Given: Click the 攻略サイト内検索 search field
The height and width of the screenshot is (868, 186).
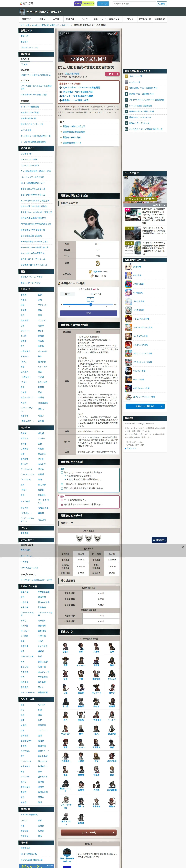Looking at the screenshot, I should tap(134, 4).
